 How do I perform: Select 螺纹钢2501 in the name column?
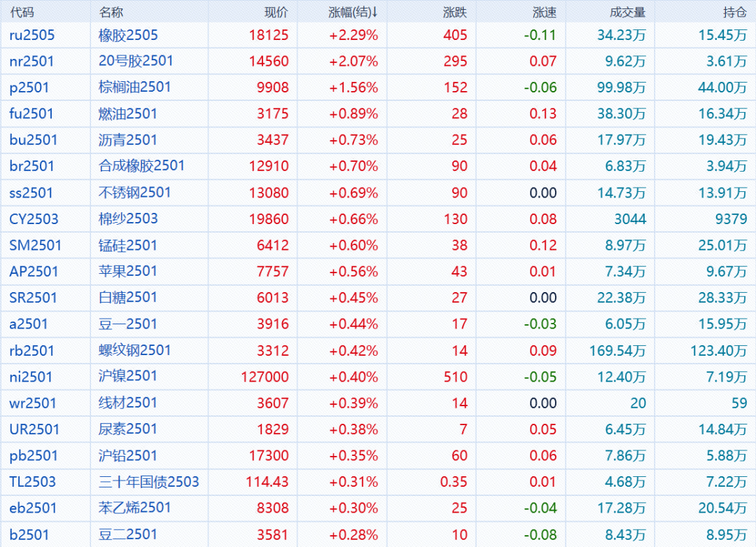click(134, 350)
